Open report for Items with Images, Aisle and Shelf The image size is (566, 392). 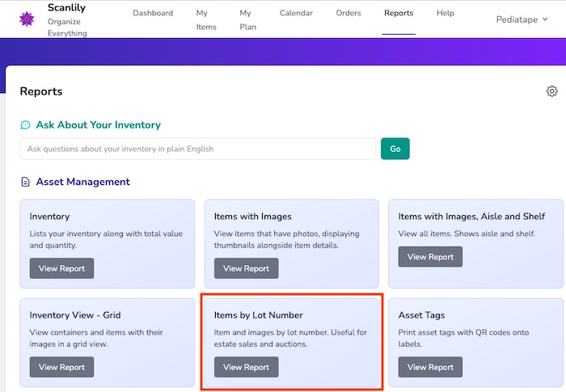coord(430,257)
